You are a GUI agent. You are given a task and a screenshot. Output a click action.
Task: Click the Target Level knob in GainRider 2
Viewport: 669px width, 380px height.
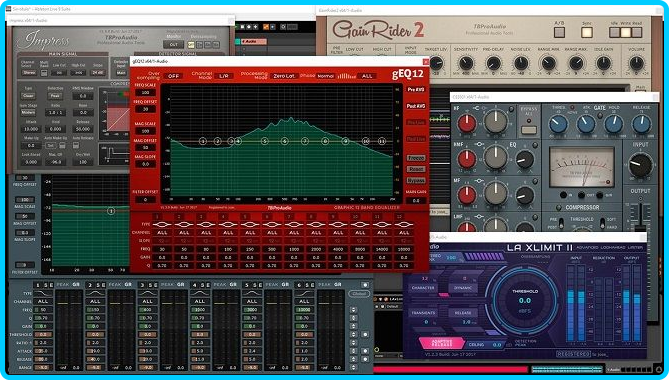[x=436, y=64]
